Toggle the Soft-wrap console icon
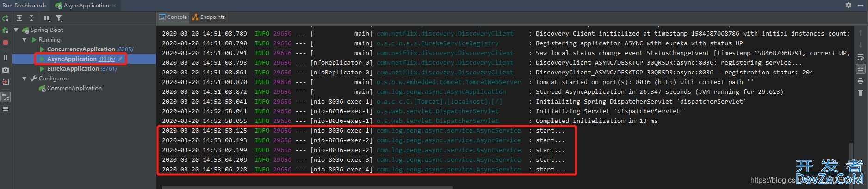 (861, 57)
